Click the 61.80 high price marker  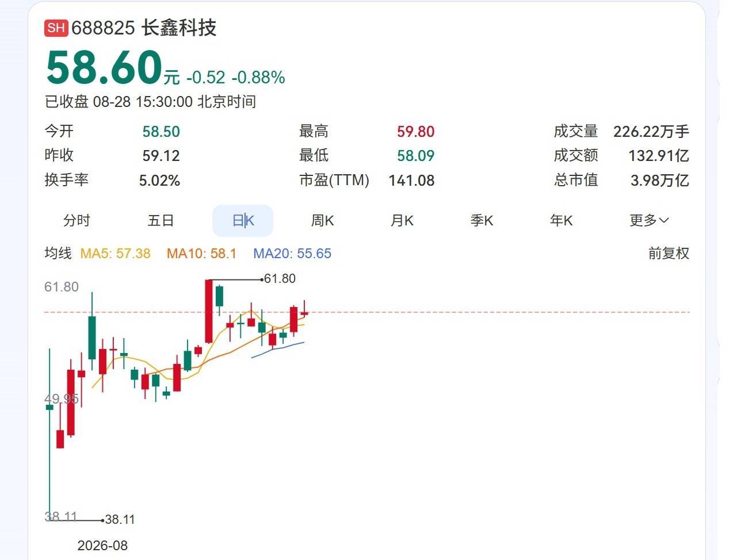click(280, 279)
